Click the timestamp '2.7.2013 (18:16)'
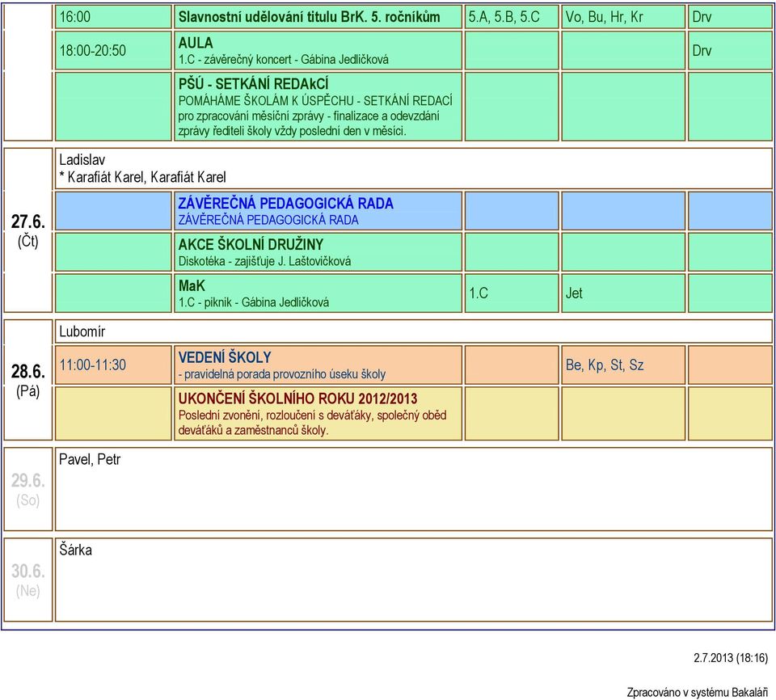The width and height of the screenshot is (776, 700). point(731,658)
